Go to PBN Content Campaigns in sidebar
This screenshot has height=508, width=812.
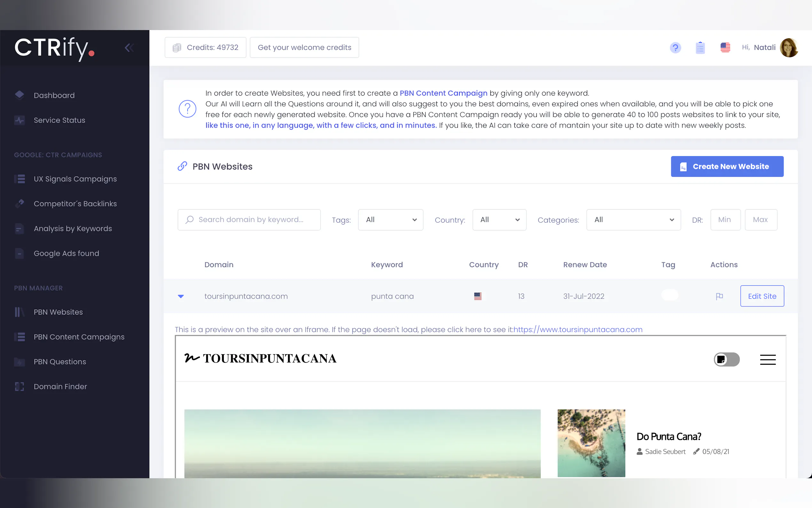click(x=79, y=337)
